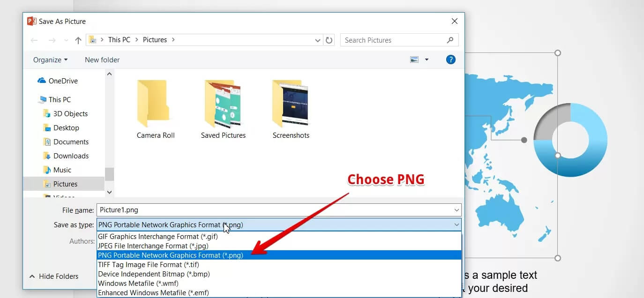
Task: Open the Save as type dropdown
Action: [x=457, y=225]
